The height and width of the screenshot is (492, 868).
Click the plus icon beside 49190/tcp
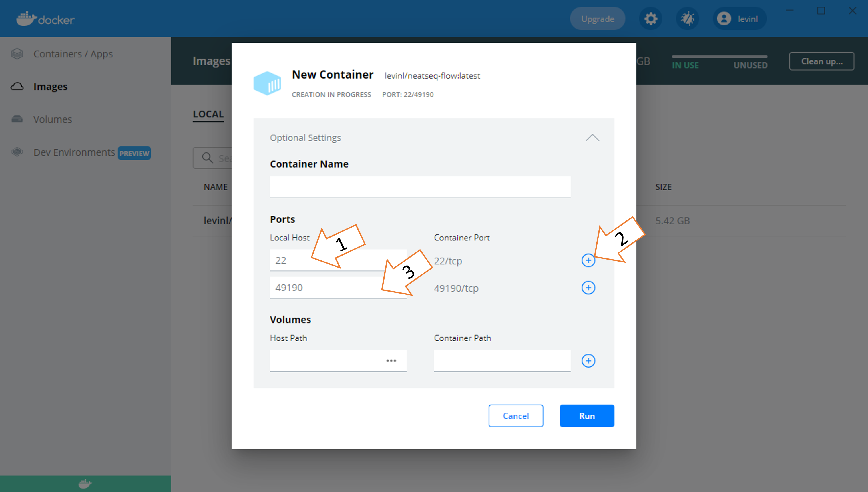(588, 288)
